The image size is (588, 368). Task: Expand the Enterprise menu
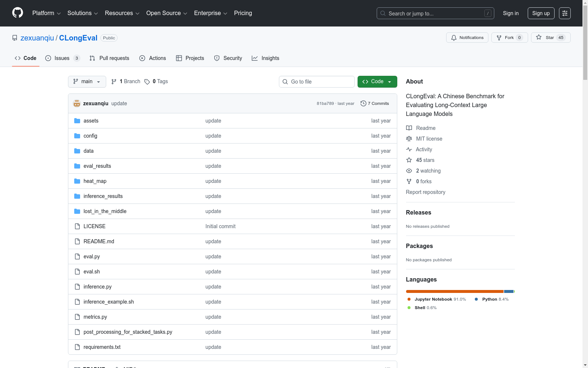coord(211,13)
